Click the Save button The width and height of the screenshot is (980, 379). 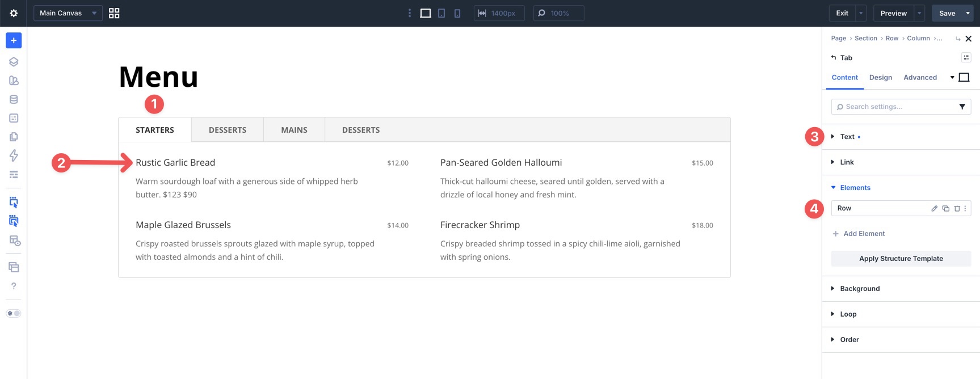coord(947,13)
